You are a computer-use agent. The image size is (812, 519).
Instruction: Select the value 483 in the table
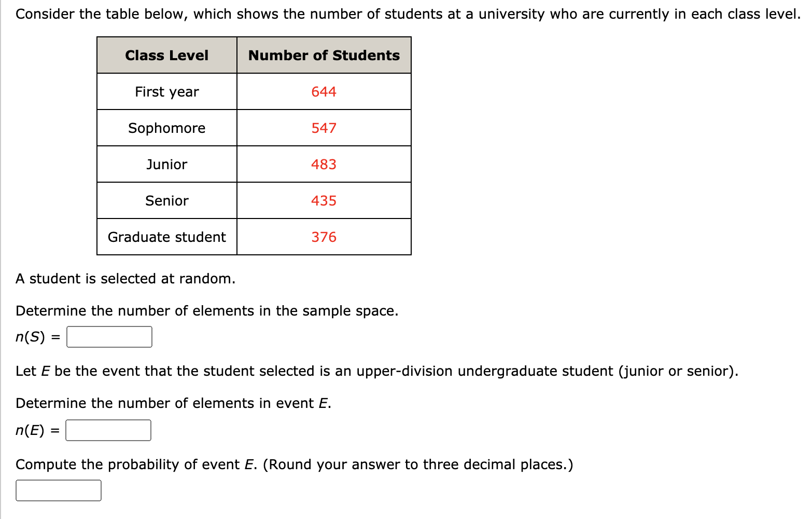tap(324, 165)
